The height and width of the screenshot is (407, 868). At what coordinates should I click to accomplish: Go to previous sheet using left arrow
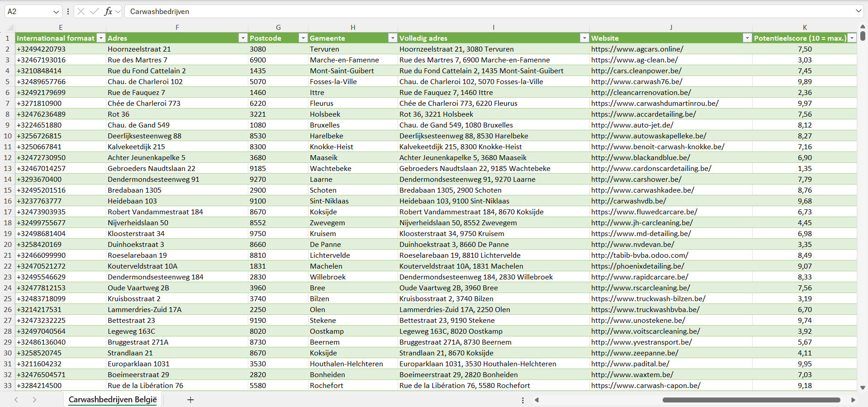pyautogui.click(x=16, y=400)
